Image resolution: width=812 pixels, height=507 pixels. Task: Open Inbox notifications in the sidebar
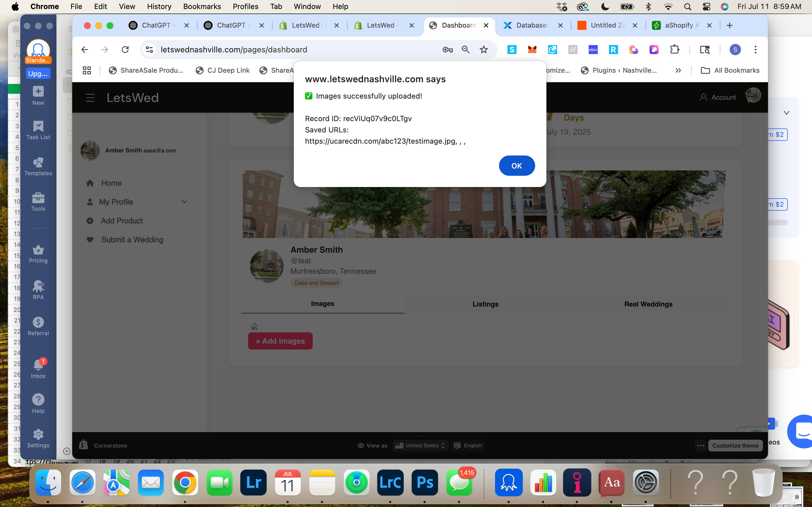tap(38, 368)
